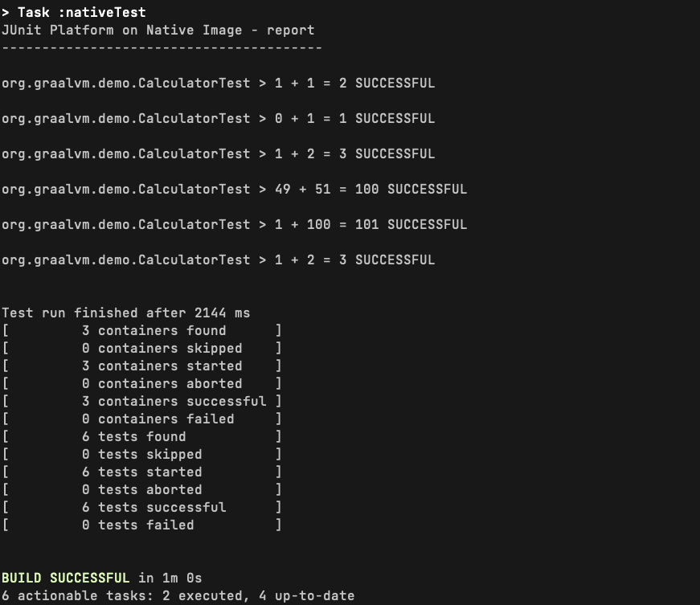Click the "6 actionable tasks" summary line
The width and height of the screenshot is (700, 605).
[x=178, y=595]
